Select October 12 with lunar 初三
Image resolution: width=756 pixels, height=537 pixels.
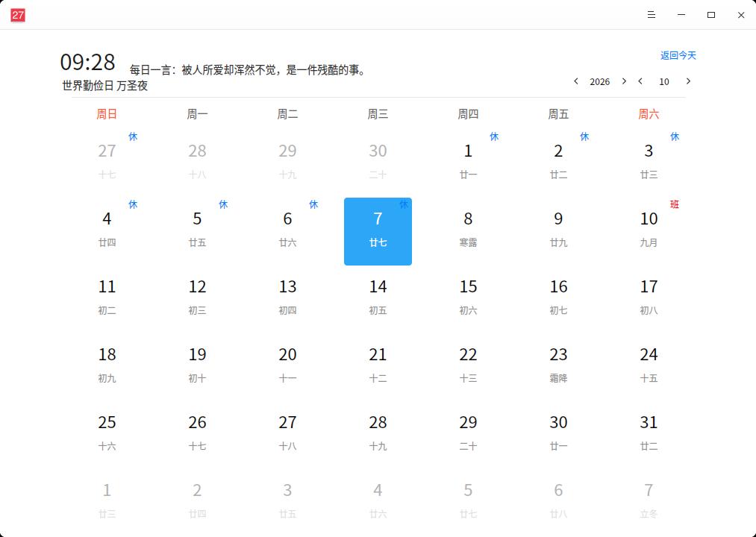click(197, 299)
